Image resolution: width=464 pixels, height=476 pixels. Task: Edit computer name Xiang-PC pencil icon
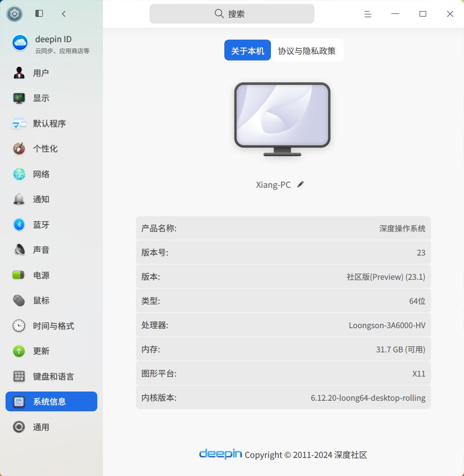[300, 184]
